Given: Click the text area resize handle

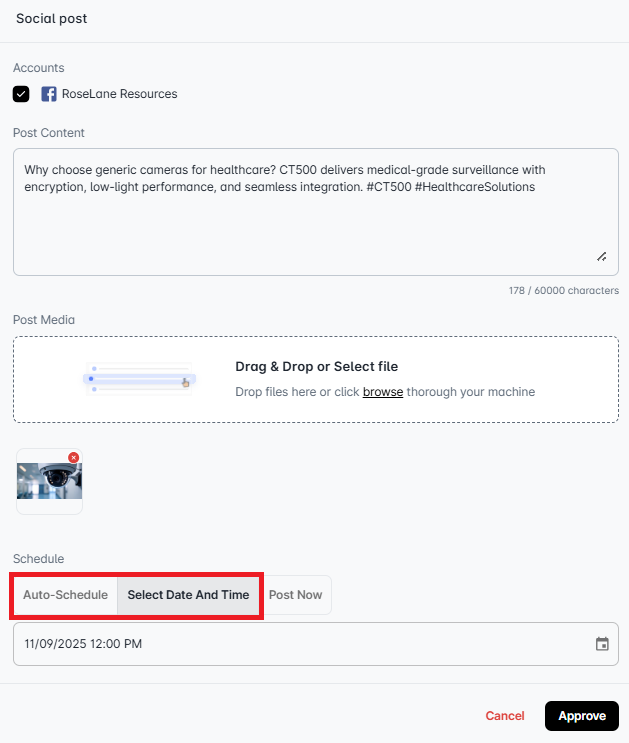Looking at the screenshot, I should click(602, 257).
